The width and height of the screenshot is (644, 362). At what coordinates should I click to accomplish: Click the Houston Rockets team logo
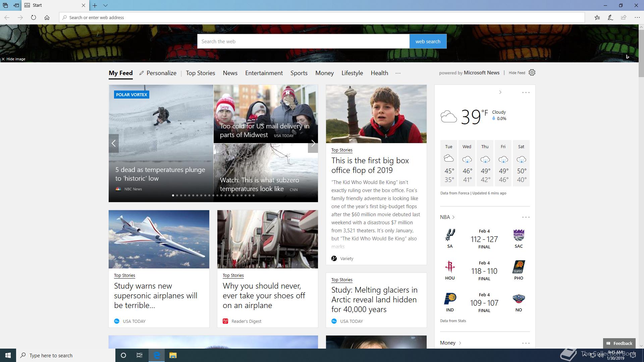click(x=450, y=267)
